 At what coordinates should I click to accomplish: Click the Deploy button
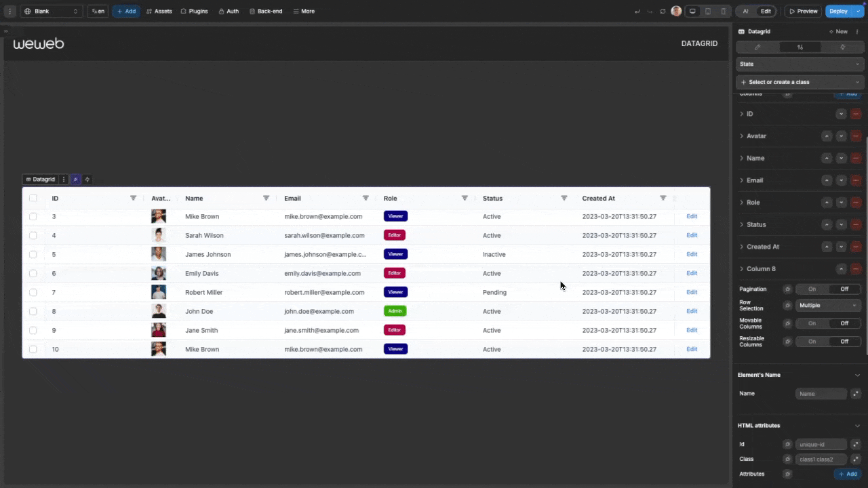tap(838, 11)
